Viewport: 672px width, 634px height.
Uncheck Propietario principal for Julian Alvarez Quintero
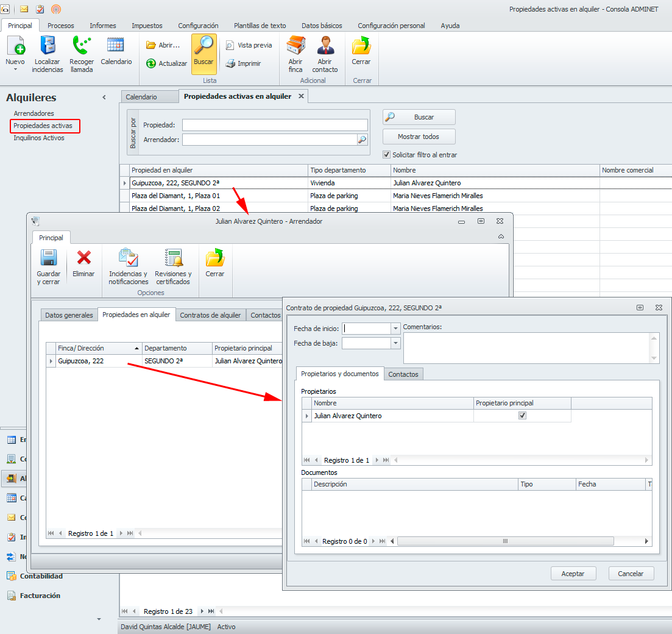click(x=522, y=416)
